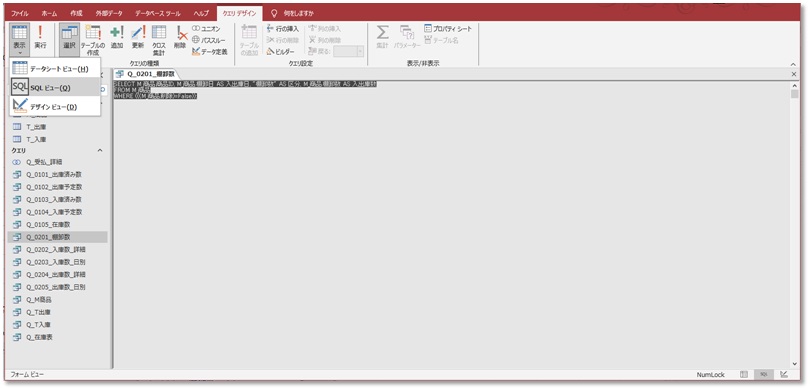Open データベース ツール ribbon tab
This screenshot has width=810, height=390.
158,13
